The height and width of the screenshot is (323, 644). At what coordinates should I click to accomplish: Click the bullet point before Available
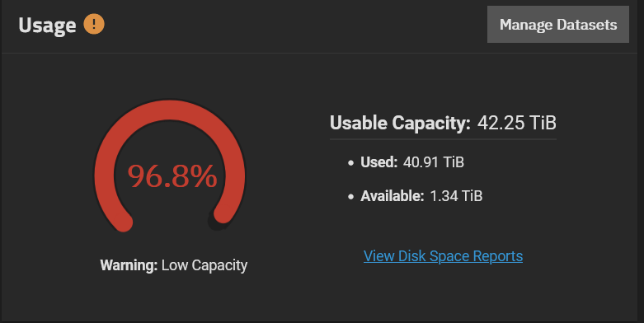350,197
